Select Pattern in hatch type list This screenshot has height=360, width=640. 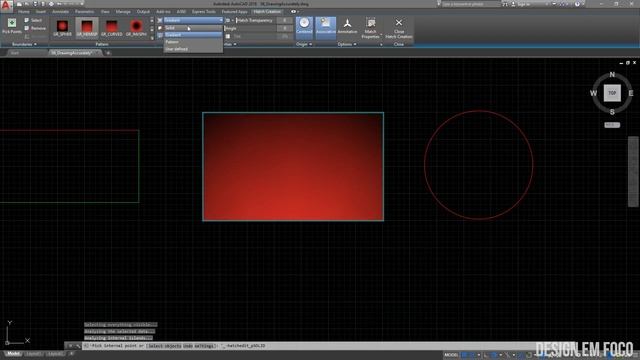pyautogui.click(x=193, y=42)
